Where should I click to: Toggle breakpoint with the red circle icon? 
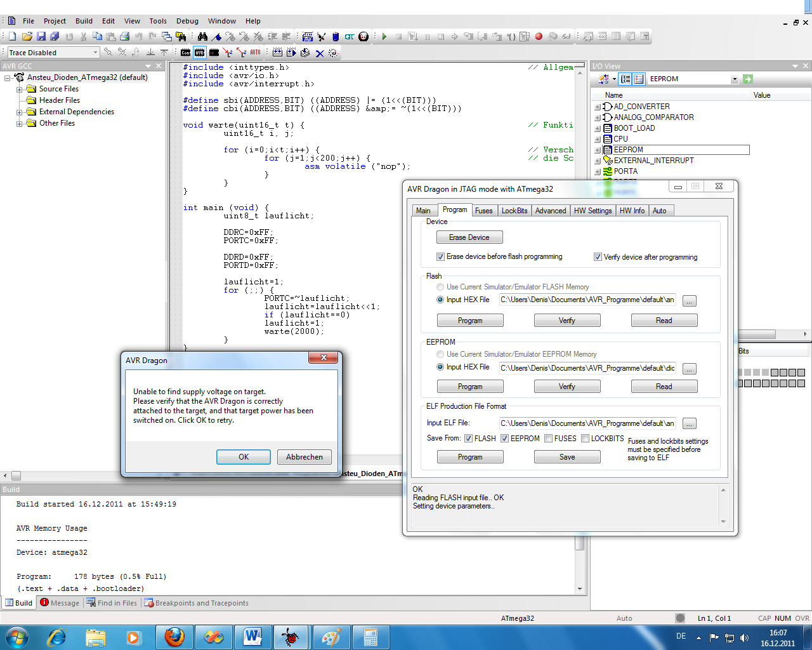539,36
